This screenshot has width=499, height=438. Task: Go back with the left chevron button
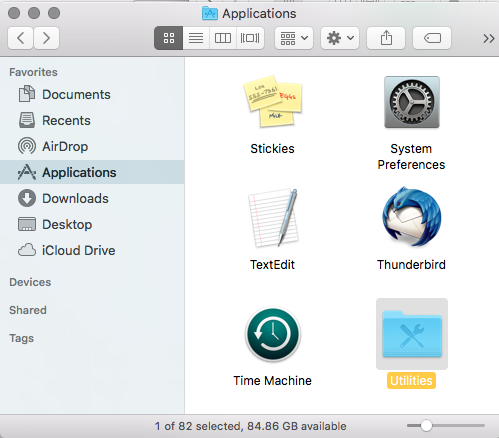click(20, 38)
